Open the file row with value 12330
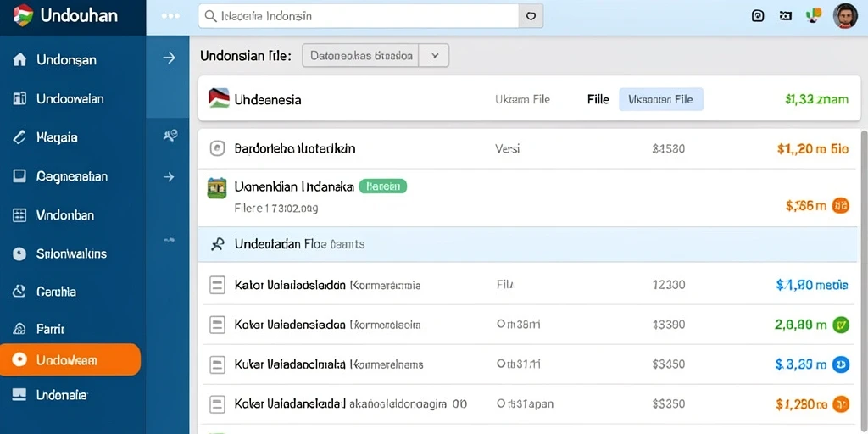Image resolution: width=868 pixels, height=434 pixels. click(x=529, y=285)
